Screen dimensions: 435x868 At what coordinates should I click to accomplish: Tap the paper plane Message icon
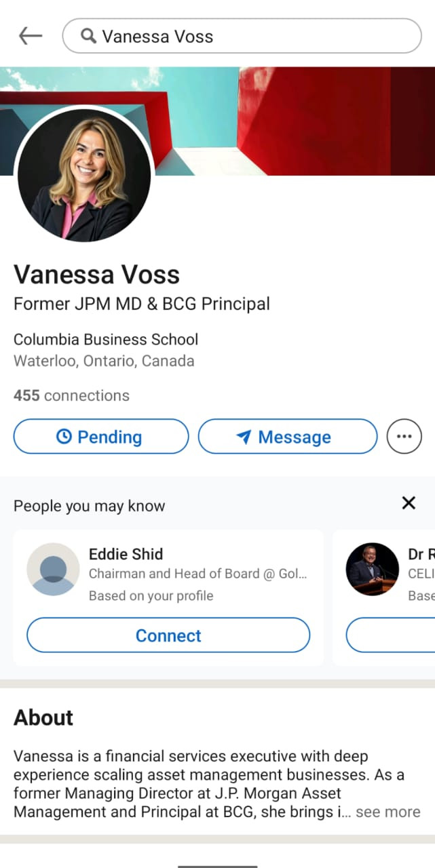click(244, 437)
